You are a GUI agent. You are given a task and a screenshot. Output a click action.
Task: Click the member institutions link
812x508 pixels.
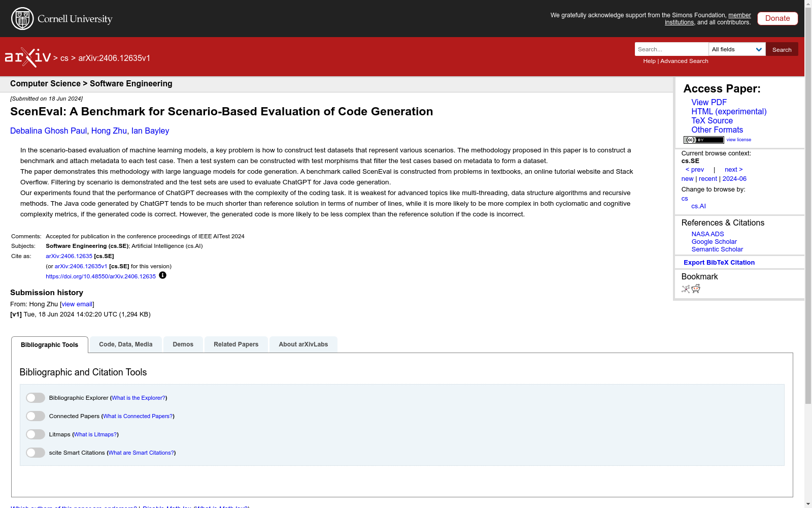[708, 19]
